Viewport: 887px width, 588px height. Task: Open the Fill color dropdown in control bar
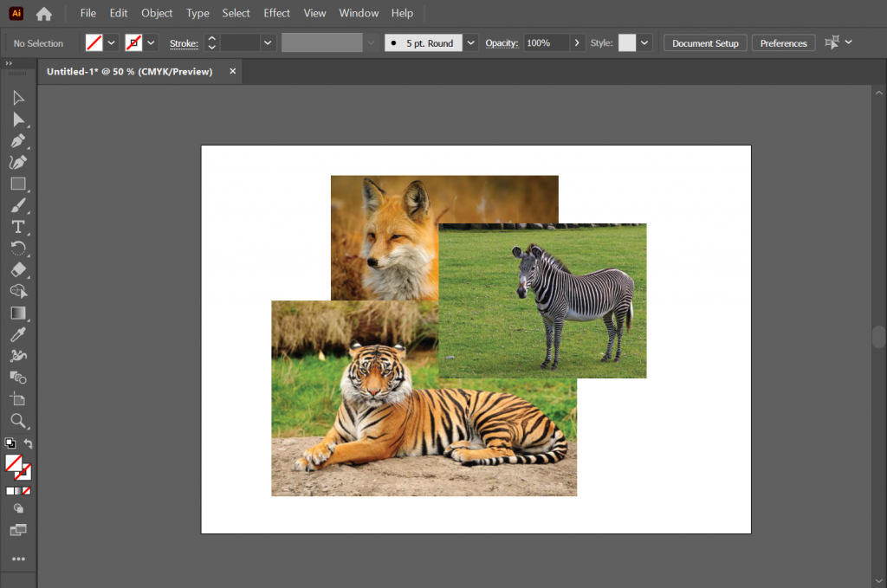point(111,42)
